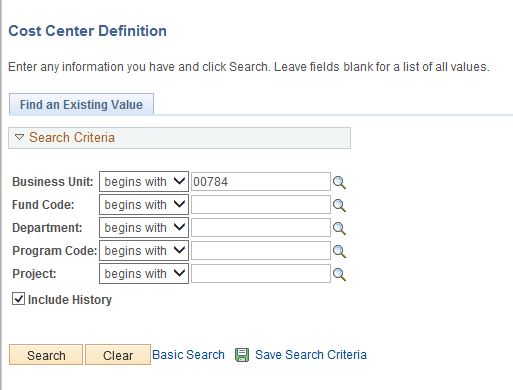513x390 pixels.
Task: Open the Business Unit operator dropdown
Action: (144, 182)
